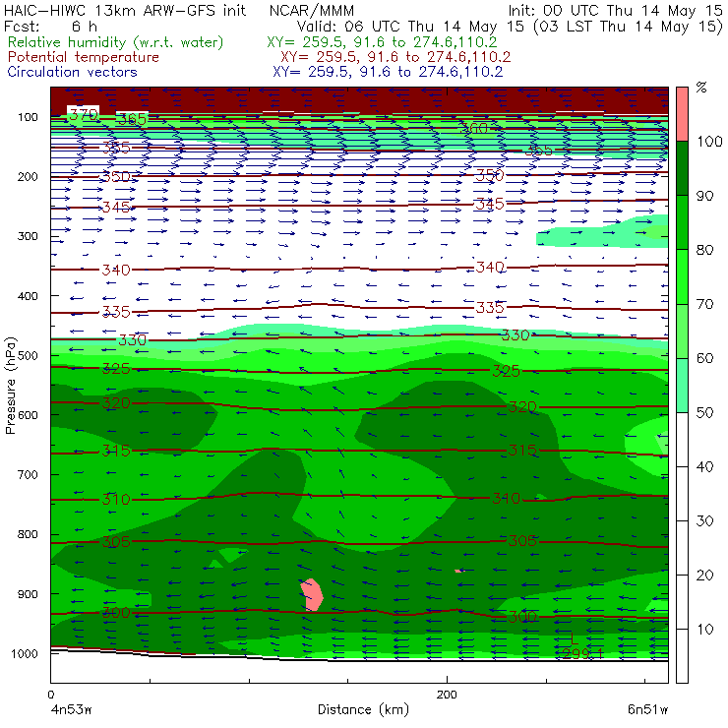Click the 1000 hPa pressure axis label
This screenshot has width=728, height=728.
[x=25, y=653]
